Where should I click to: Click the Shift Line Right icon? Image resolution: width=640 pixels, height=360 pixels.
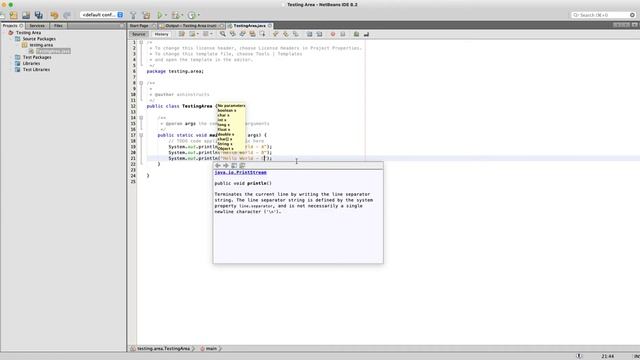[x=319, y=34]
